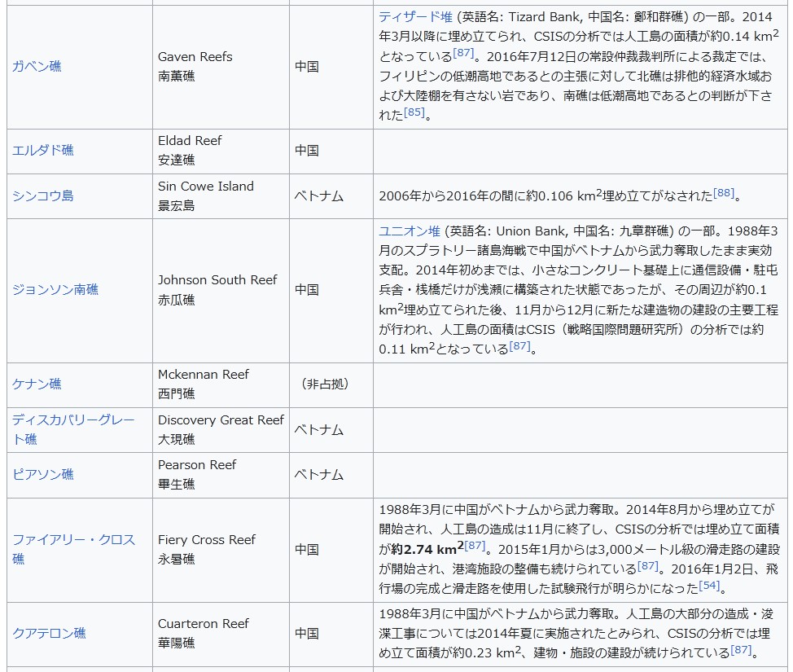Viewport: 793px width, 672px height.
Task: Follow the ティザード堆 link
Action: 415,17
